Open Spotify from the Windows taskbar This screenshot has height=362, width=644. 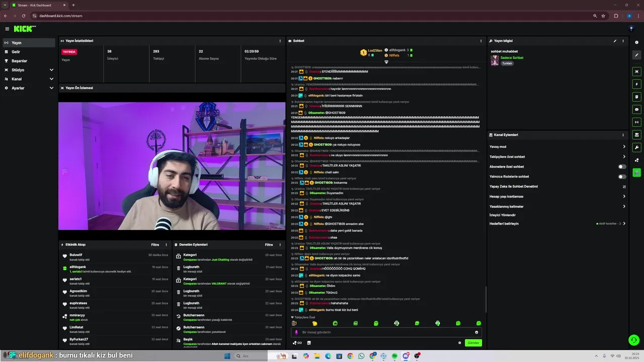pos(394,356)
